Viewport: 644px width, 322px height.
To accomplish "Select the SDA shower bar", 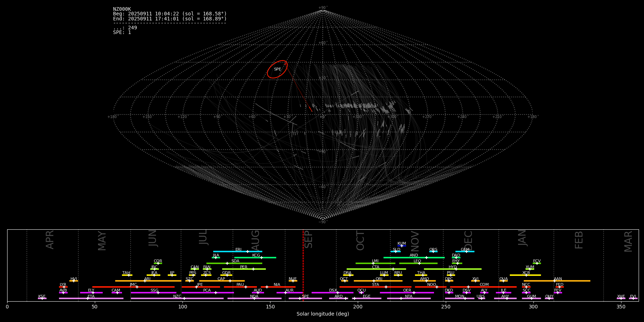I will pyautogui.click(x=234, y=263).
